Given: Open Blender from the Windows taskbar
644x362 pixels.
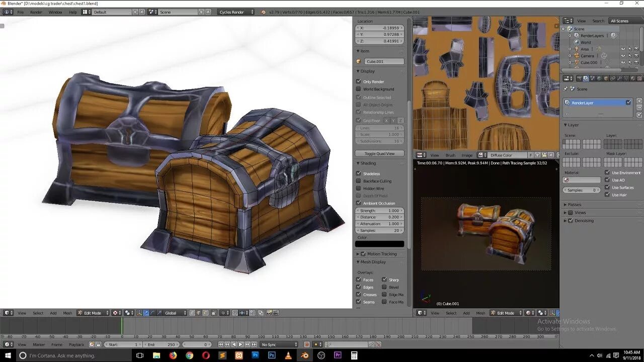Looking at the screenshot, I should [305, 355].
